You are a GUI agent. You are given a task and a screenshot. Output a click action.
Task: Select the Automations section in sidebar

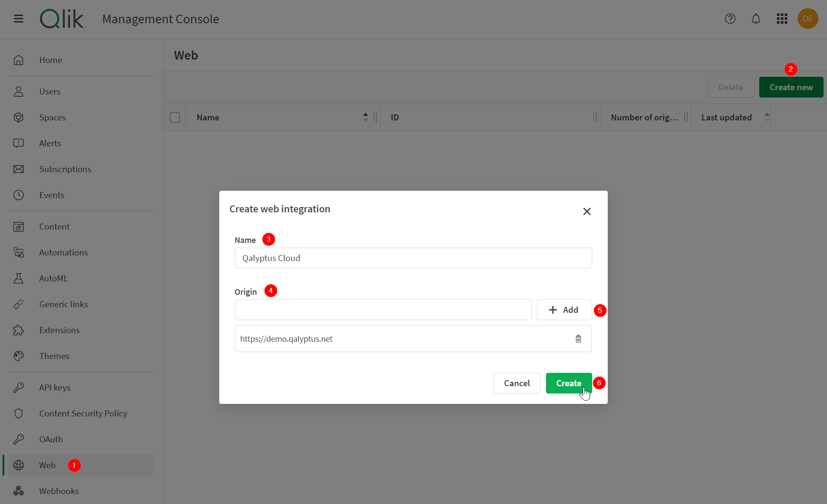(63, 252)
